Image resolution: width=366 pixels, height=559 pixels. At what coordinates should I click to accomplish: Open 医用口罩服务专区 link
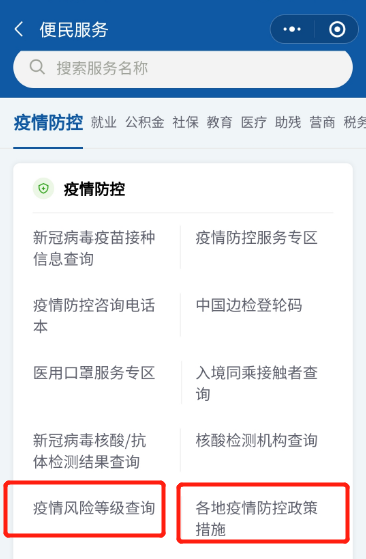point(94,373)
